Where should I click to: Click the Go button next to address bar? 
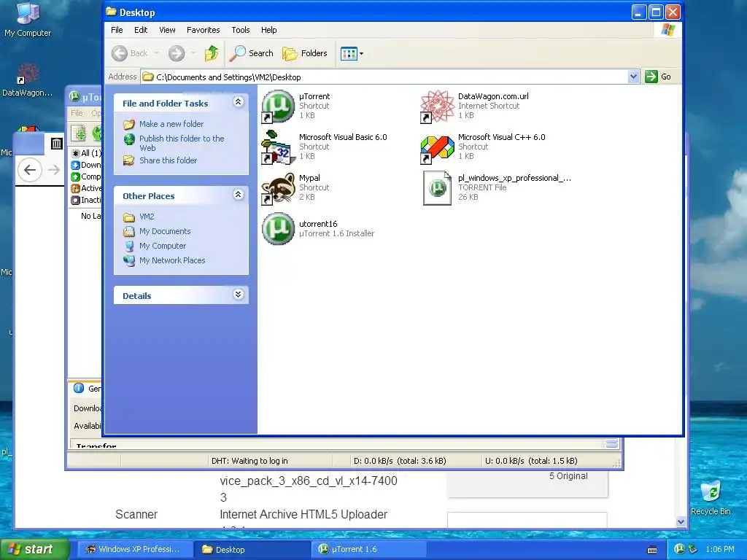(659, 77)
